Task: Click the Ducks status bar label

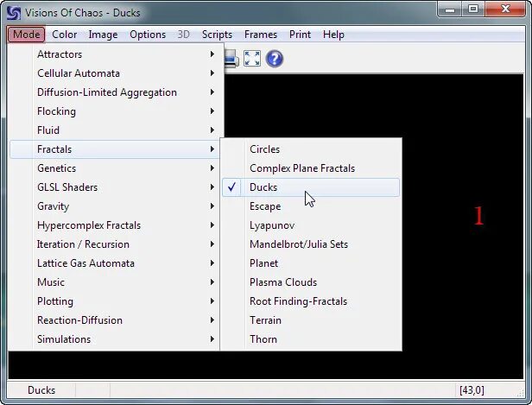Action: [x=41, y=390]
